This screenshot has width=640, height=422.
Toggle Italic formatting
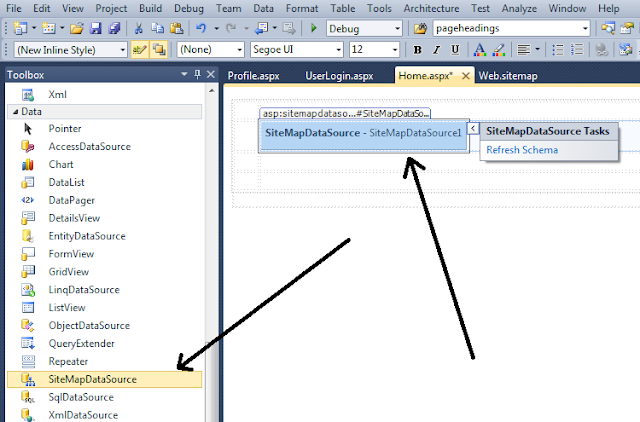coord(436,50)
